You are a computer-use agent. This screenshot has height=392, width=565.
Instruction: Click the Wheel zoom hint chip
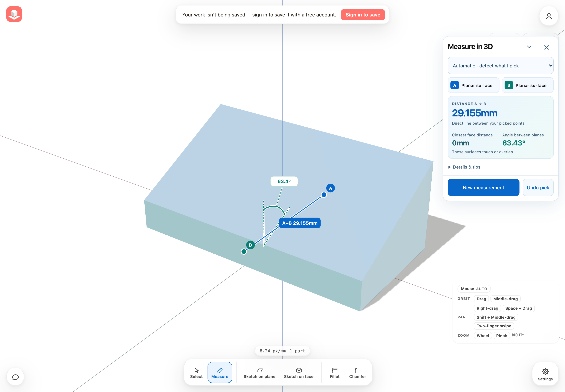click(x=483, y=336)
